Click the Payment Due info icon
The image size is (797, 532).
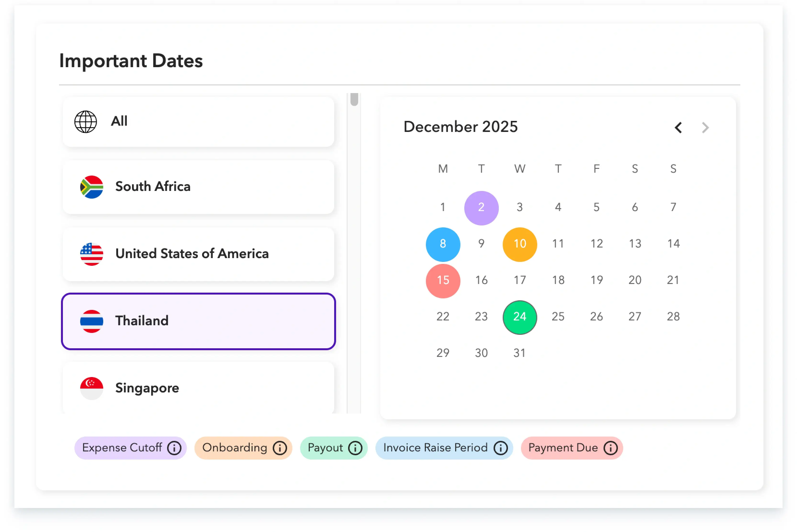pyautogui.click(x=610, y=448)
